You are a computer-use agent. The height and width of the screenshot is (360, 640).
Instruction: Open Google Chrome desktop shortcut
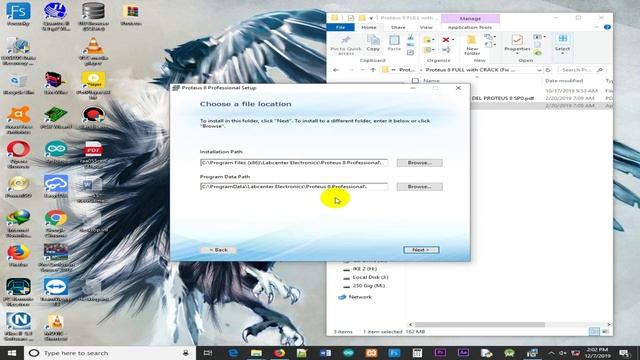[x=56, y=223]
